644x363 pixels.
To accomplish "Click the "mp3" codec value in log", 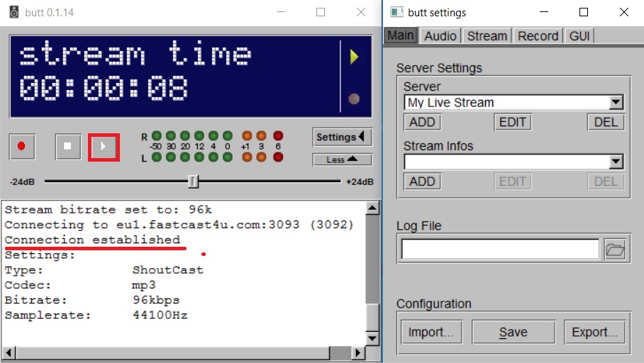I will click(x=144, y=286).
